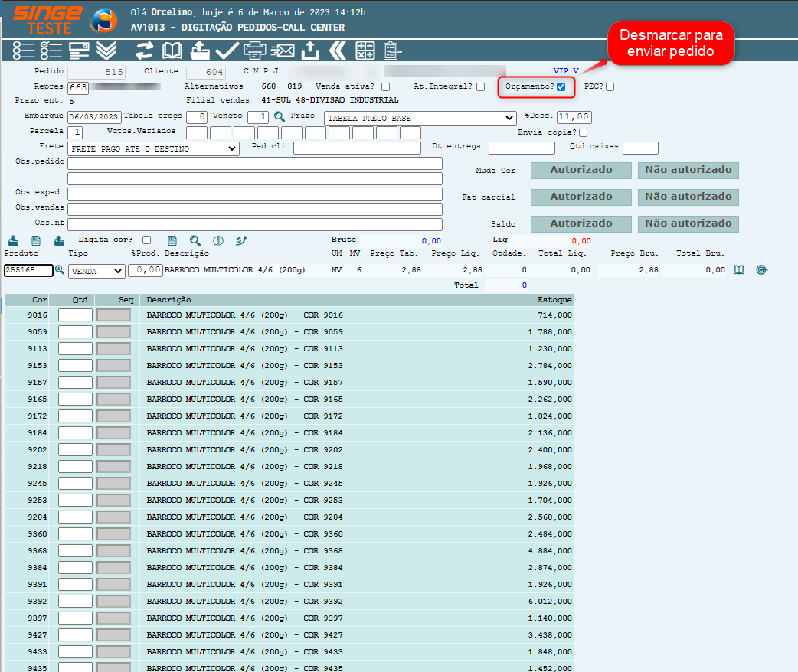Click the checkmark confirm icon in toolbar
The width and height of the screenshot is (798, 672).
click(227, 51)
